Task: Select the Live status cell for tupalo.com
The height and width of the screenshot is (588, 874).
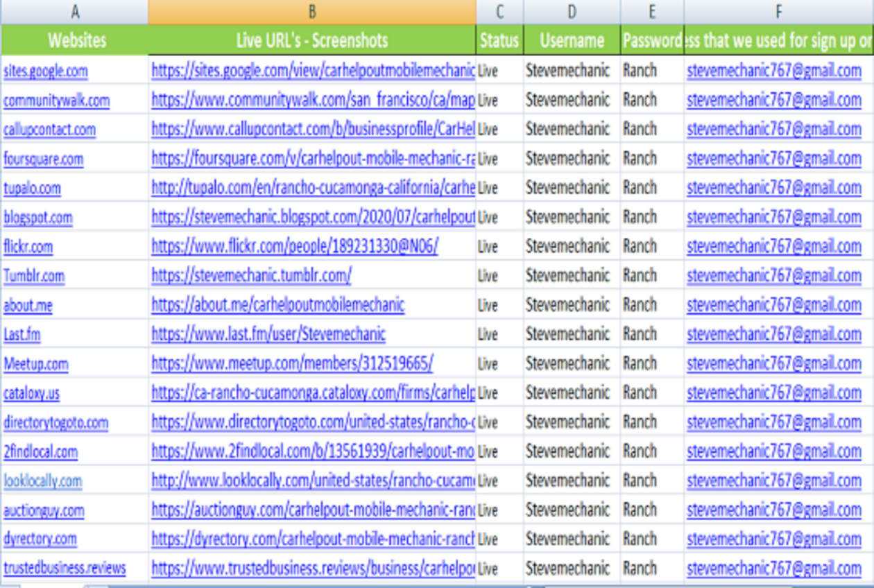Action: 500,188
